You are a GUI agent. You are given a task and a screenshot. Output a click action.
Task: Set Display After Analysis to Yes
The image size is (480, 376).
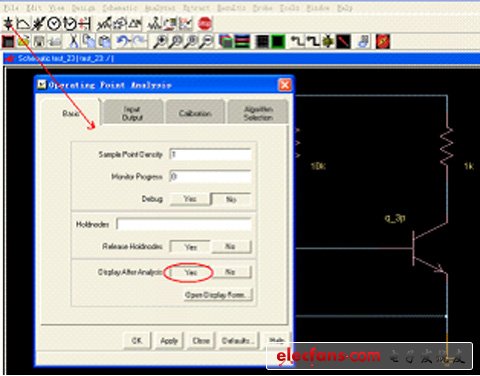[x=191, y=272]
